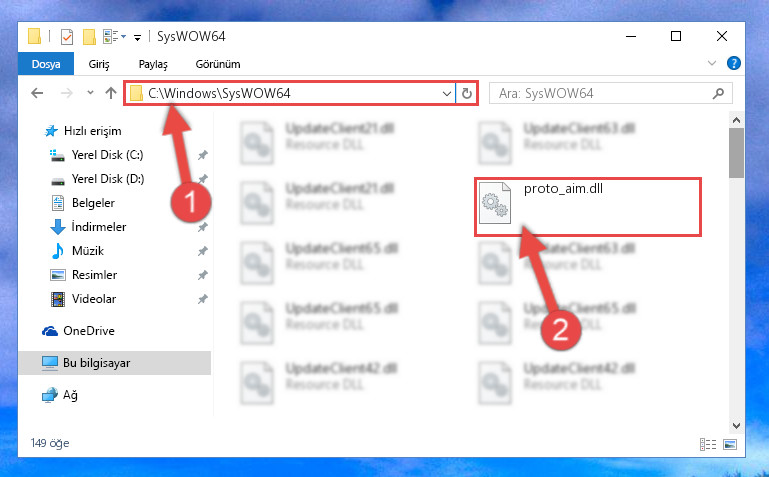Unpin Yerel Disk (C:) from quick access
This screenshot has width=769, height=477.
203,155
